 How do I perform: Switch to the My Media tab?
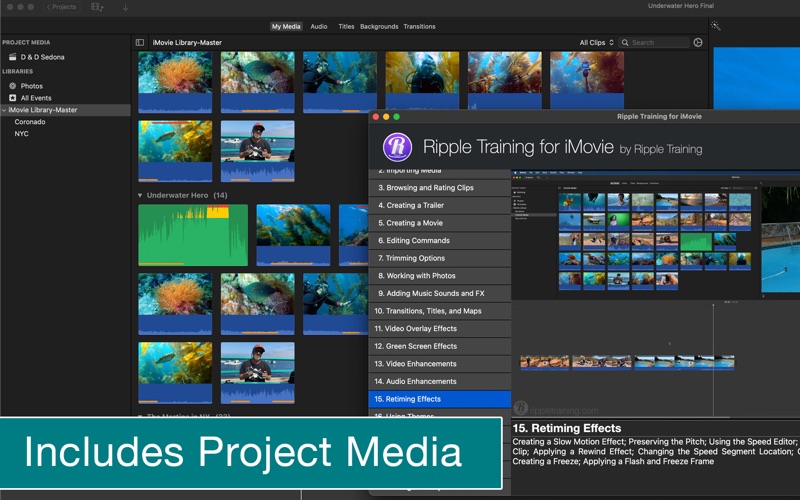coord(286,27)
